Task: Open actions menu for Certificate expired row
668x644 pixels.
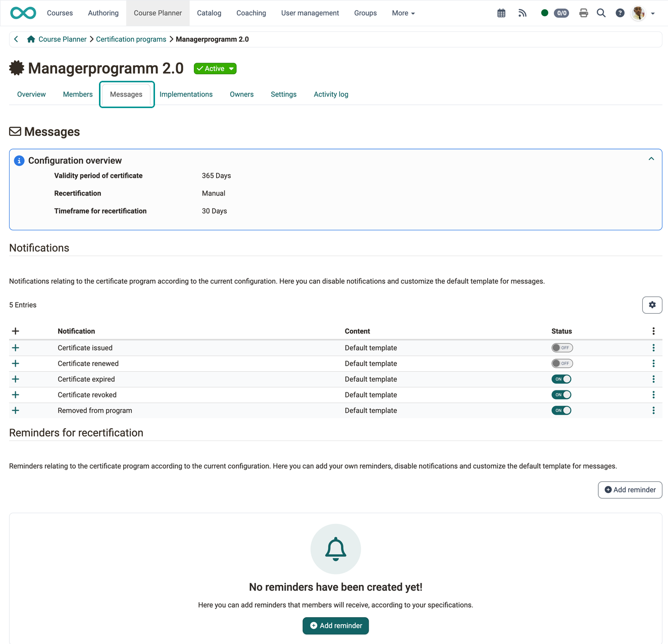Action: point(653,379)
